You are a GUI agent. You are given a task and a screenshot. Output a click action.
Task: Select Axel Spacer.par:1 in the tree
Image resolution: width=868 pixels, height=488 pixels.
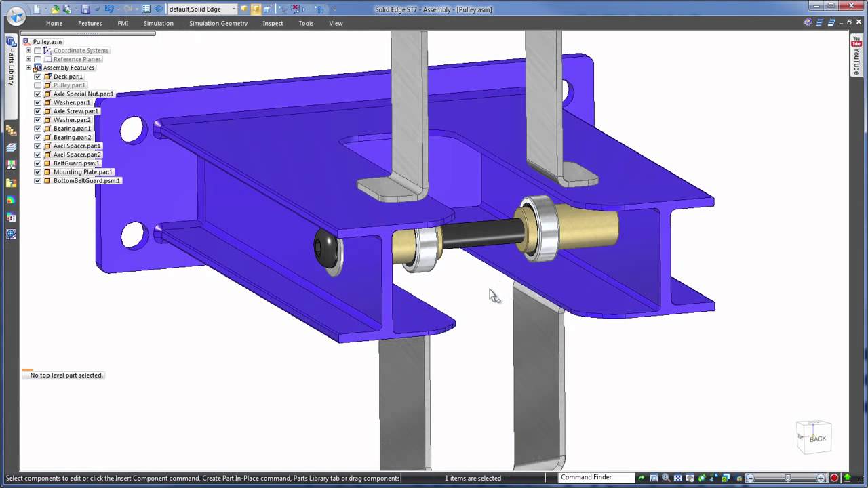click(x=77, y=146)
